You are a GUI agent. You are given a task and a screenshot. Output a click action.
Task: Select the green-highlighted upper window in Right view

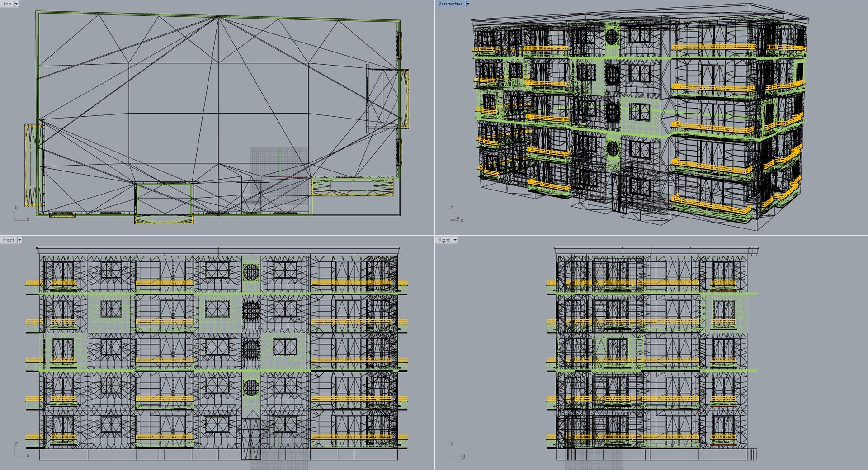pos(723,311)
